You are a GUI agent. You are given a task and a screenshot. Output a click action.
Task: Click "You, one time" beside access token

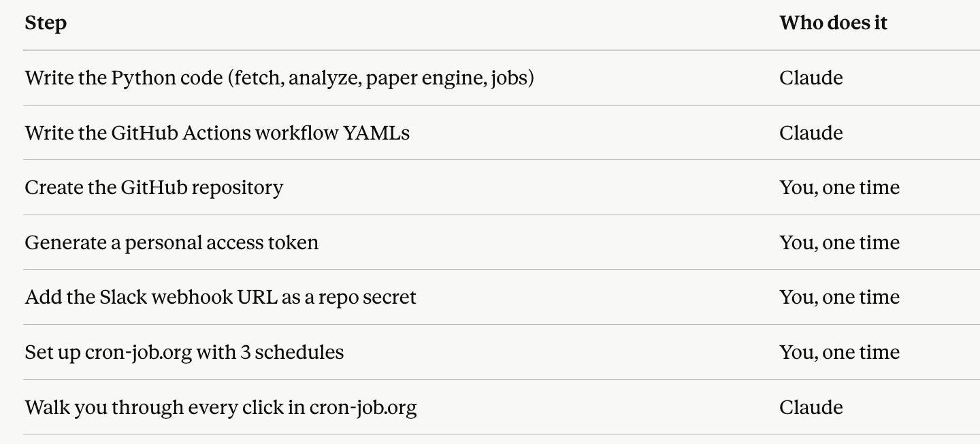[x=840, y=243]
